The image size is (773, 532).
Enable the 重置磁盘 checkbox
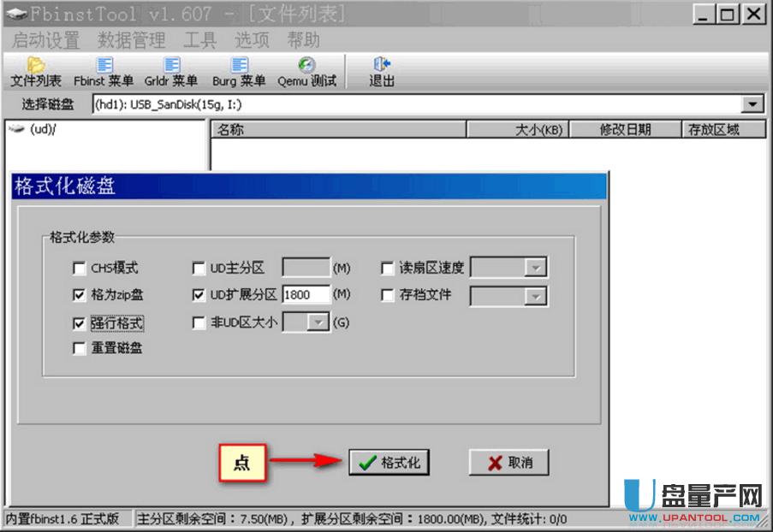point(80,349)
